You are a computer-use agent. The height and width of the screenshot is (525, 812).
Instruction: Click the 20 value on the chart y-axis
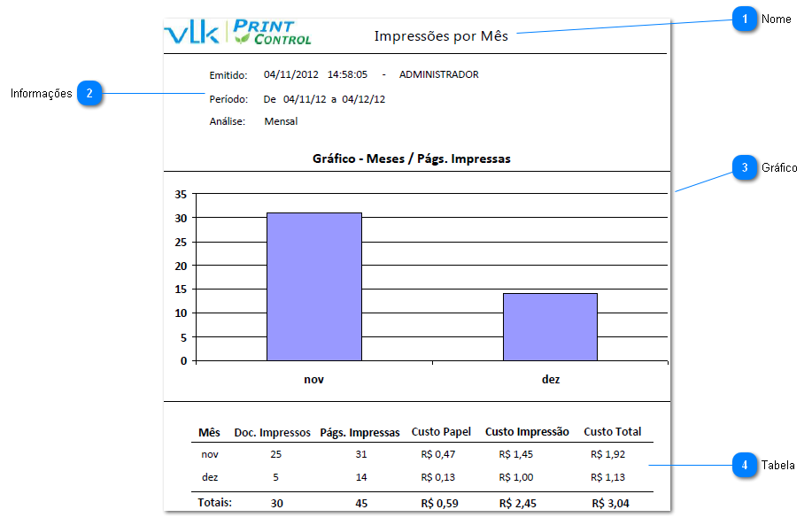point(181,266)
